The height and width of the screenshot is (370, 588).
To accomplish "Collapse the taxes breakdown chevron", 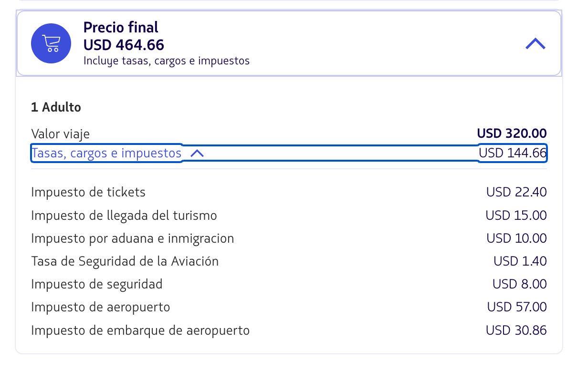I will coord(197,154).
